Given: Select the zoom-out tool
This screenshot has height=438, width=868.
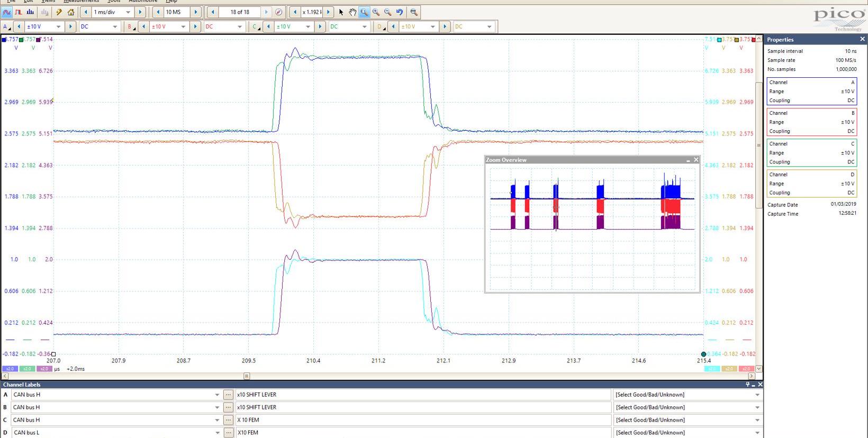Looking at the screenshot, I should 387,12.
